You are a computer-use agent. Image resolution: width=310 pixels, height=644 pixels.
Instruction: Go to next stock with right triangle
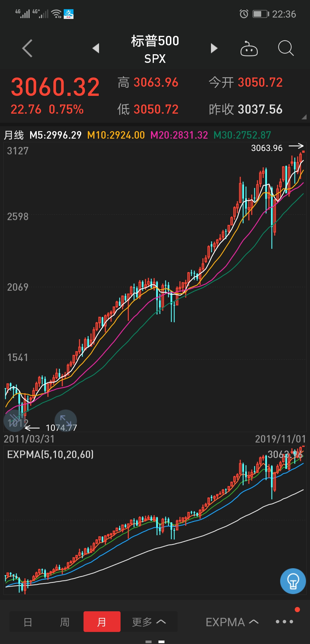pos(214,48)
